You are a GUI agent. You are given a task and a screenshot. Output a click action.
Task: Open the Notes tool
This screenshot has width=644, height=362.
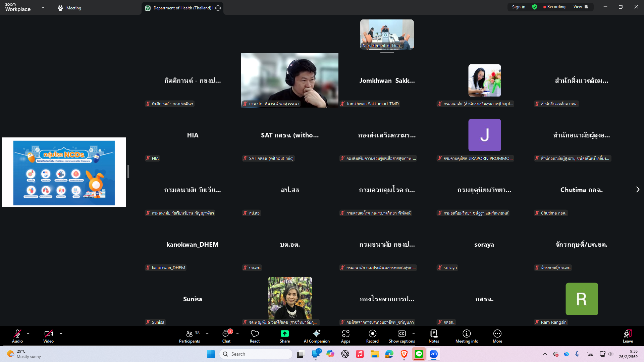tap(433, 336)
